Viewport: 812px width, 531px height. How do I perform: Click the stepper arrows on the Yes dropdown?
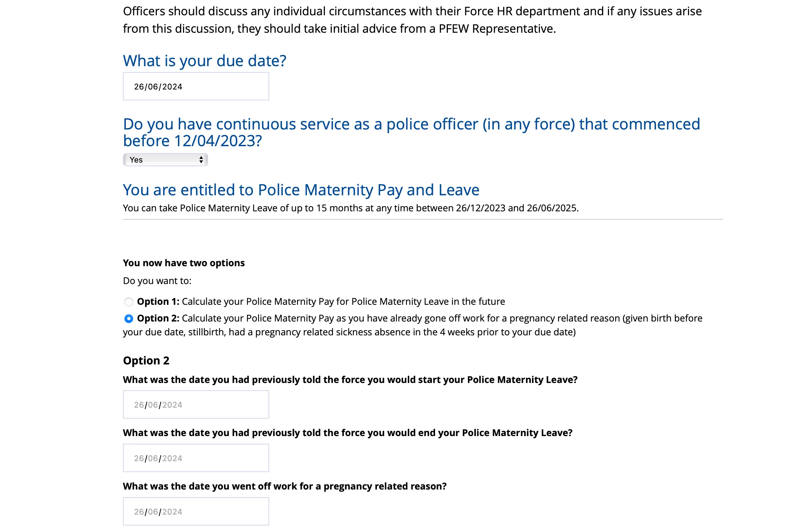tap(201, 159)
